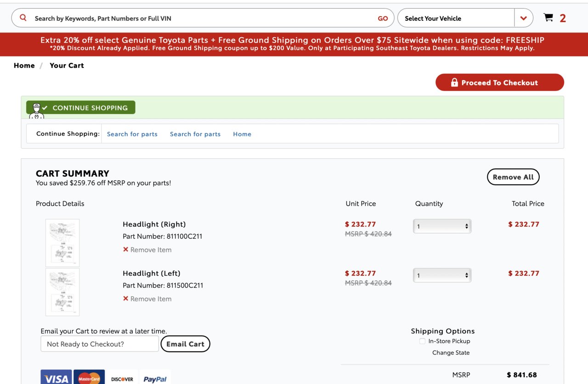Click total price $ 232.77 for Headlight (Left)
This screenshot has width=588, height=384.
pos(524,273)
